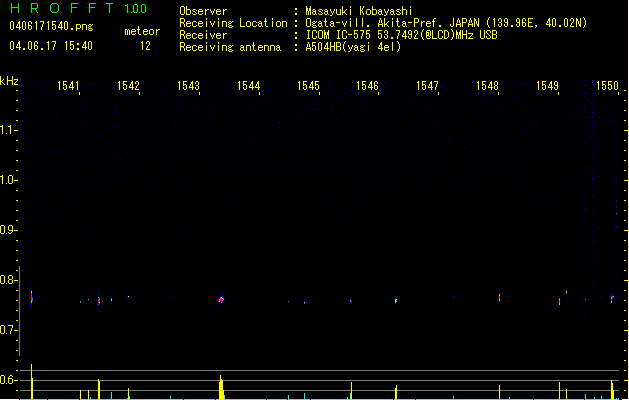This screenshot has height=400, width=629.
Task: Click the 0.7 kHz frequency label
Action: [x=8, y=330]
